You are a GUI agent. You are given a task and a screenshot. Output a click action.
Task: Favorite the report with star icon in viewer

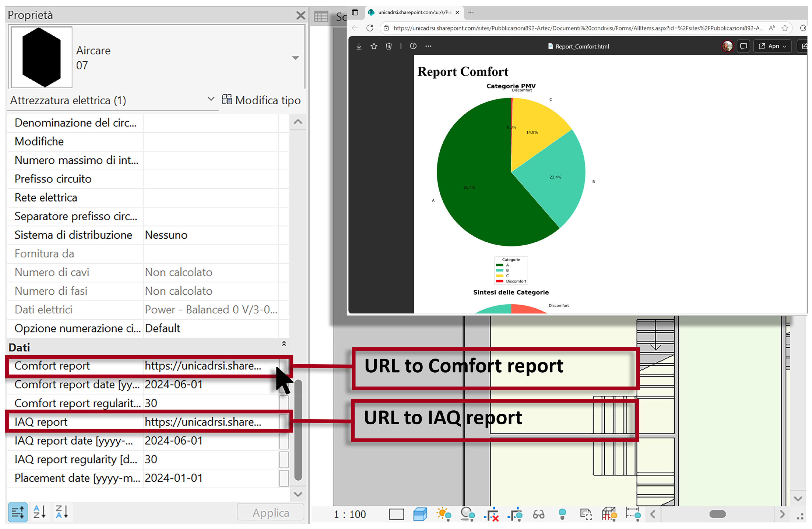tap(374, 46)
